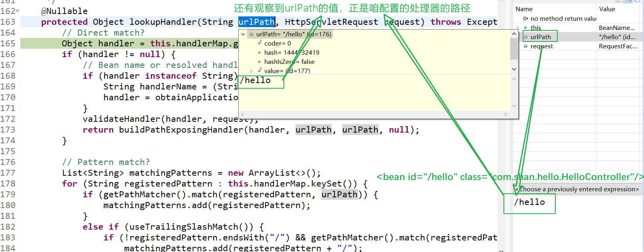644x252 pixels.
Task: Click left arrow of popup horizontal scrollbar
Action: pyautogui.click(x=243, y=114)
